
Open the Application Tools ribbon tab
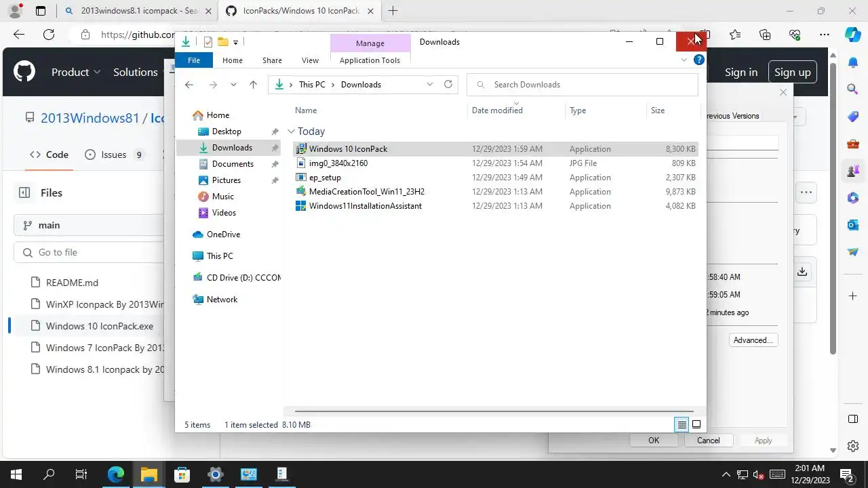pos(370,60)
